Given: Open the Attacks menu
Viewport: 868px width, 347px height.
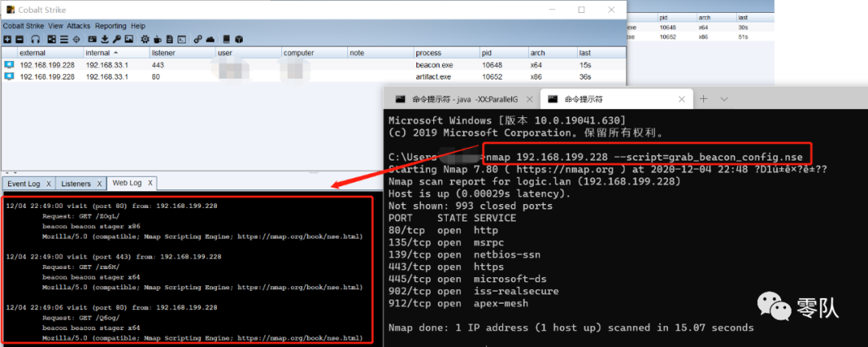Looking at the screenshot, I should point(79,26).
